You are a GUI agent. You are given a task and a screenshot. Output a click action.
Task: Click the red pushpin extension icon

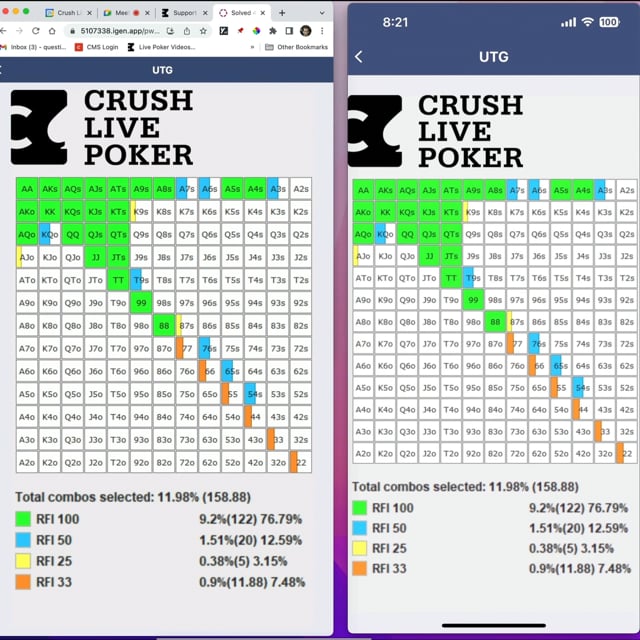click(240, 31)
